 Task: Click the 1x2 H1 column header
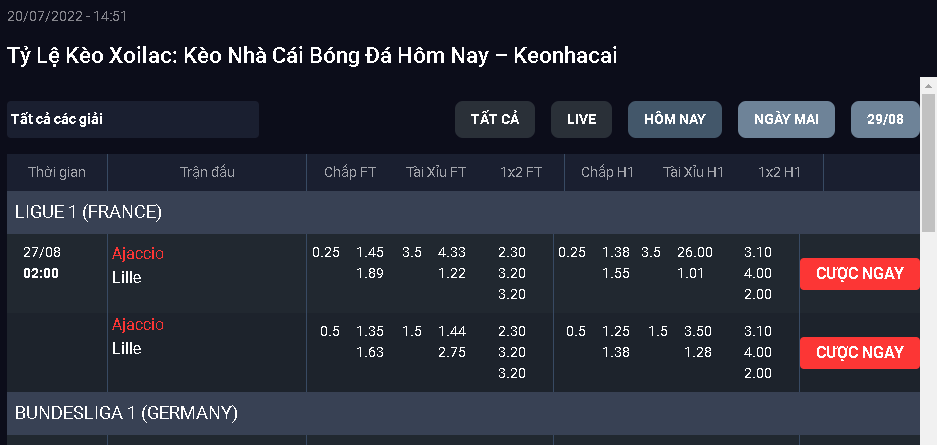tap(780, 173)
